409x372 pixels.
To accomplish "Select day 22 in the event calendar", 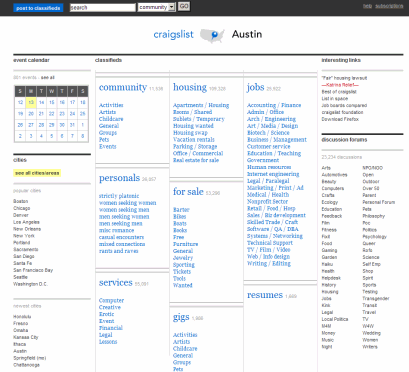I will click(x=52, y=114).
